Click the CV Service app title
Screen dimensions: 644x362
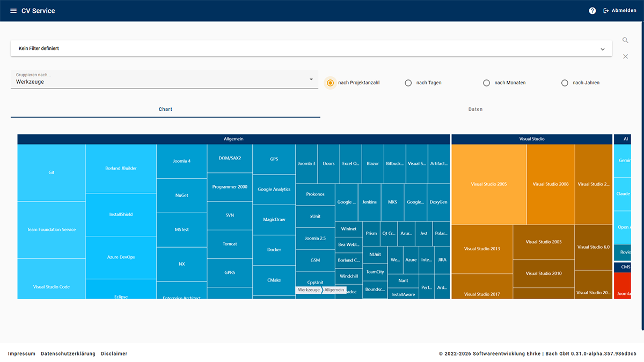[x=38, y=11]
